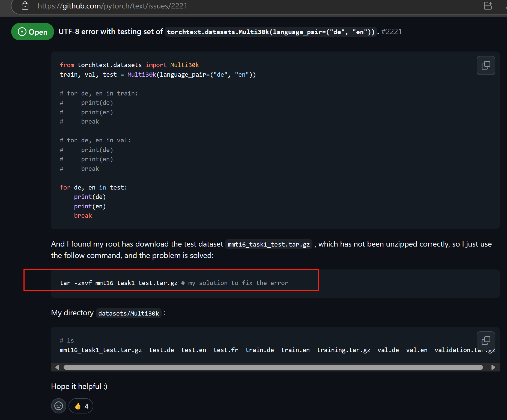Click the inline code datasets/Multi30k
The width and height of the screenshot is (507, 420).
(x=129, y=313)
